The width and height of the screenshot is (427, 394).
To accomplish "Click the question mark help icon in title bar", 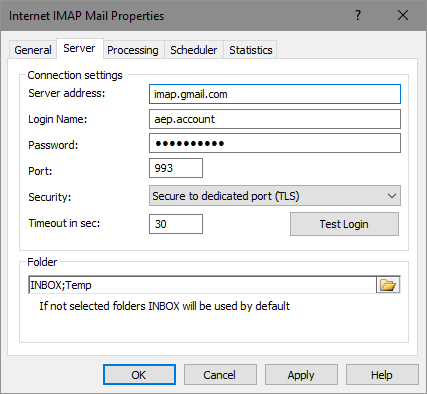I will pos(358,15).
